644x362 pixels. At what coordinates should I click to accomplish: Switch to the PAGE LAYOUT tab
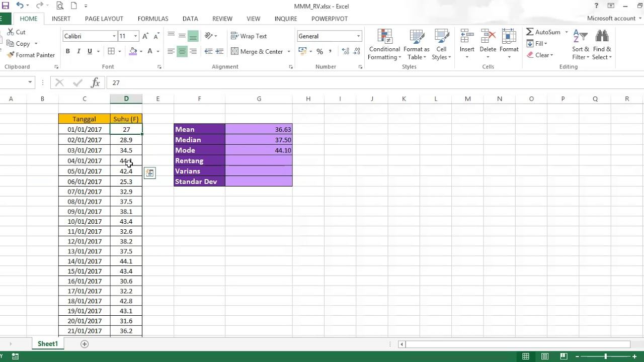pos(104,19)
